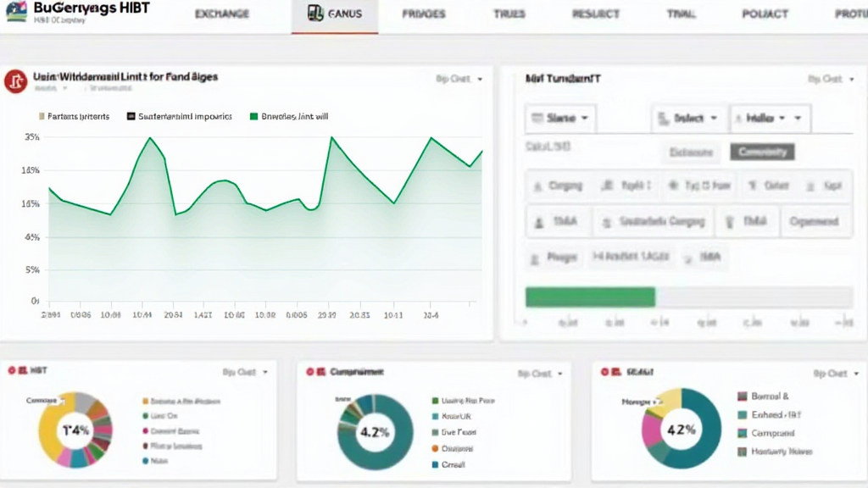The height and width of the screenshot is (488, 868).
Task: Click the red icon in the middle donut card header
Action: pos(310,371)
